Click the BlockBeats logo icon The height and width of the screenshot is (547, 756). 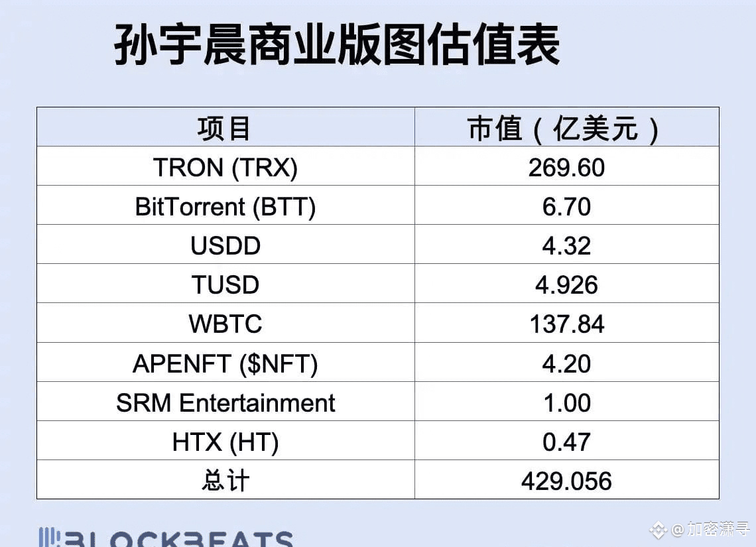[50, 538]
